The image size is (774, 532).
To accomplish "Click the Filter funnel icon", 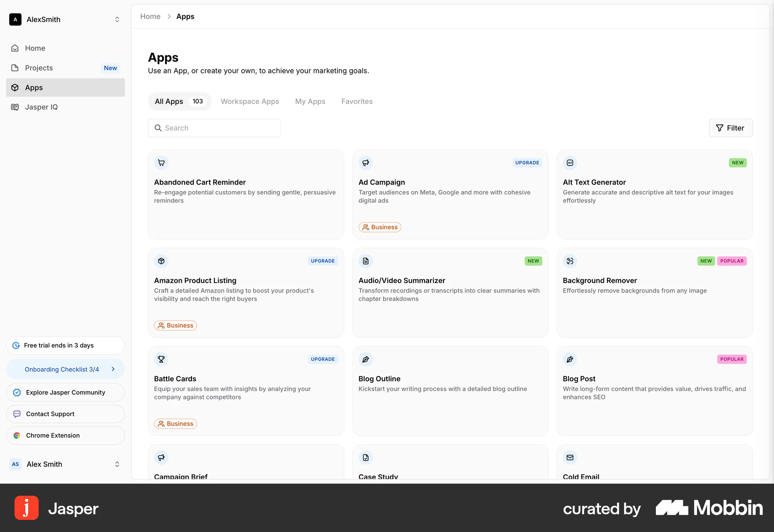I will click(720, 128).
